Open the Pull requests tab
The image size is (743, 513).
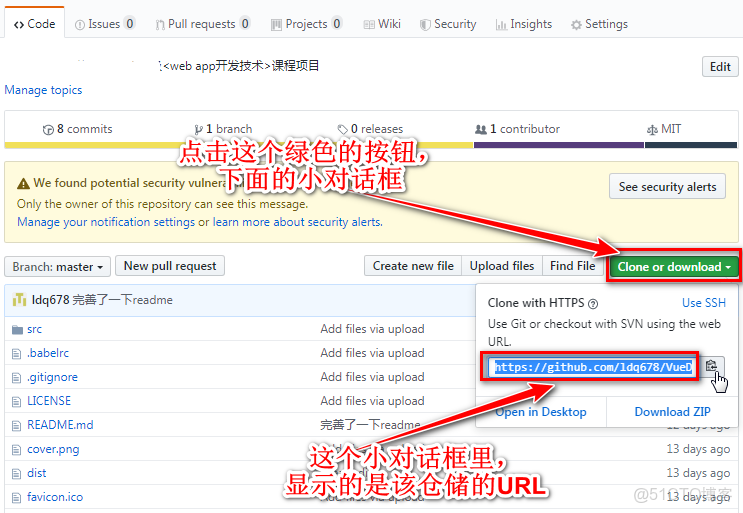point(202,24)
